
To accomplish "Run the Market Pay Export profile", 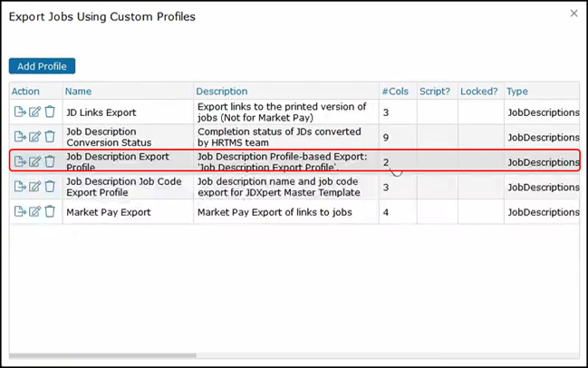I will (20, 212).
